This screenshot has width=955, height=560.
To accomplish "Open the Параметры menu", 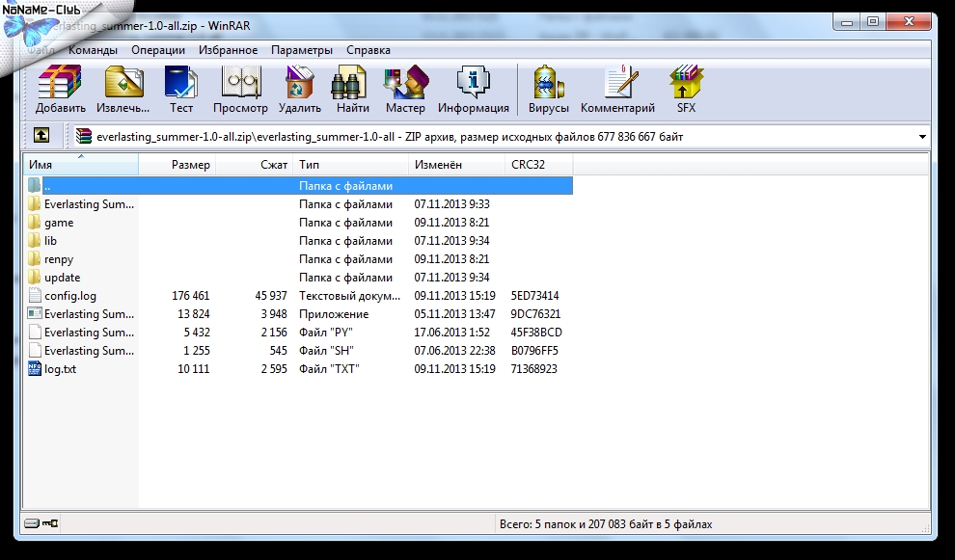I will tap(302, 50).
